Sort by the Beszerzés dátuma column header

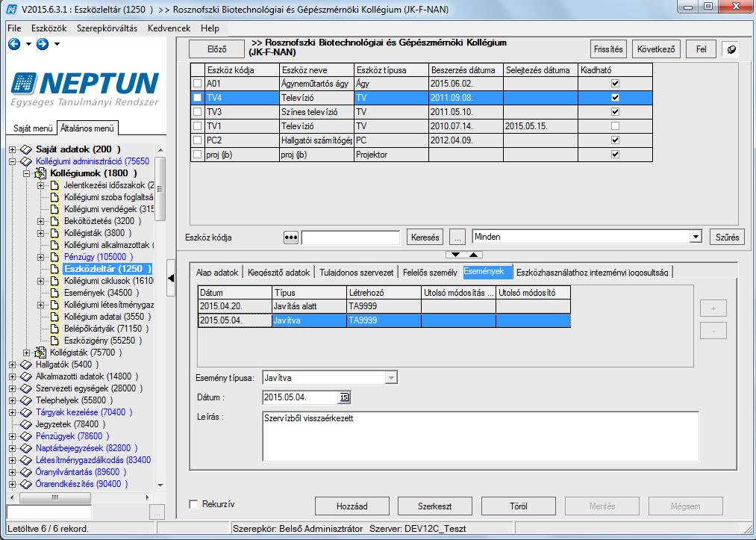(x=466, y=70)
